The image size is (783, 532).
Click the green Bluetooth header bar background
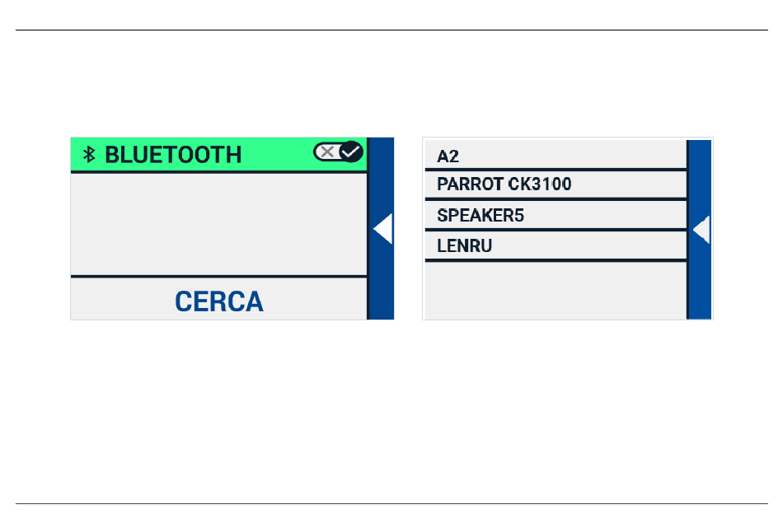[x=276, y=155]
